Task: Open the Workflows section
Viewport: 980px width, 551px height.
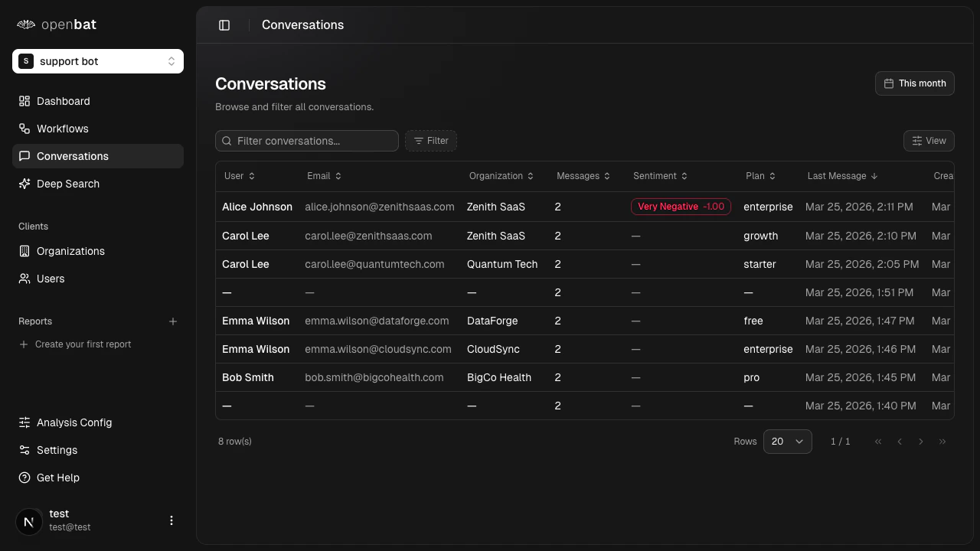Action: coord(62,129)
